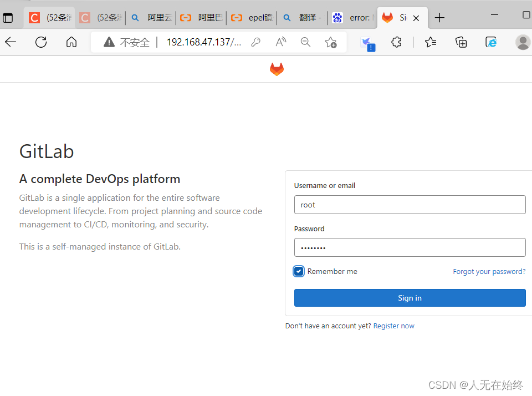Viewport: 532px width, 396px height.
Task: Click the address bar URL 192.168.47.137
Action: tap(204, 42)
